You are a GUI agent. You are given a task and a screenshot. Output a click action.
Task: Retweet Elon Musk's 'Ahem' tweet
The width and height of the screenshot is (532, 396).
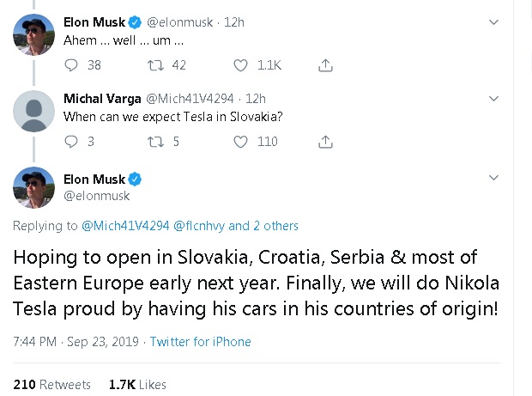click(x=155, y=65)
